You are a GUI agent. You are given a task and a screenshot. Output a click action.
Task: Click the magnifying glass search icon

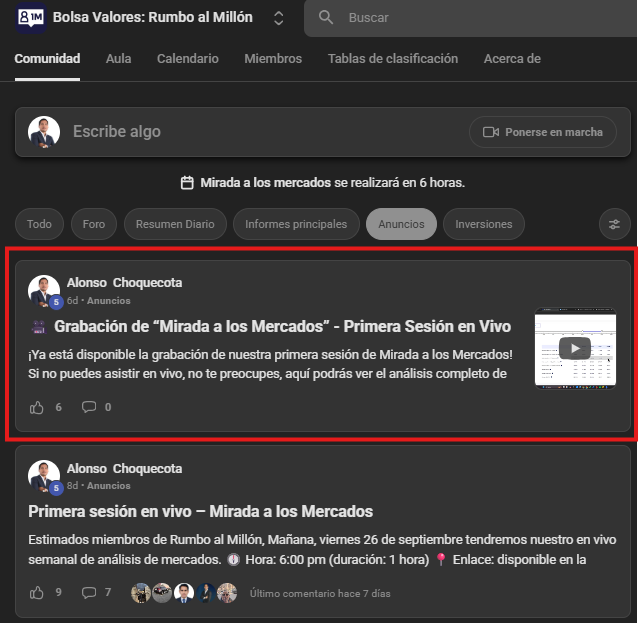(326, 18)
